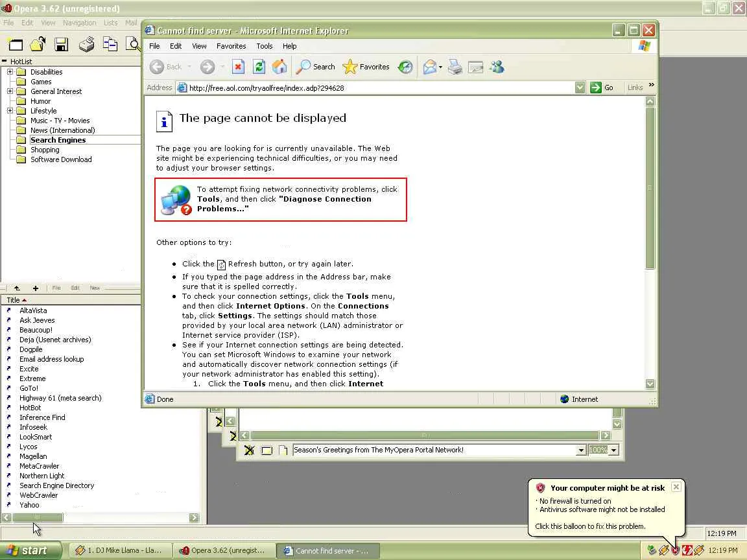Click the Edit page icon in Internet Explorer
Viewport: 747px width, 560px height.
pos(475,67)
